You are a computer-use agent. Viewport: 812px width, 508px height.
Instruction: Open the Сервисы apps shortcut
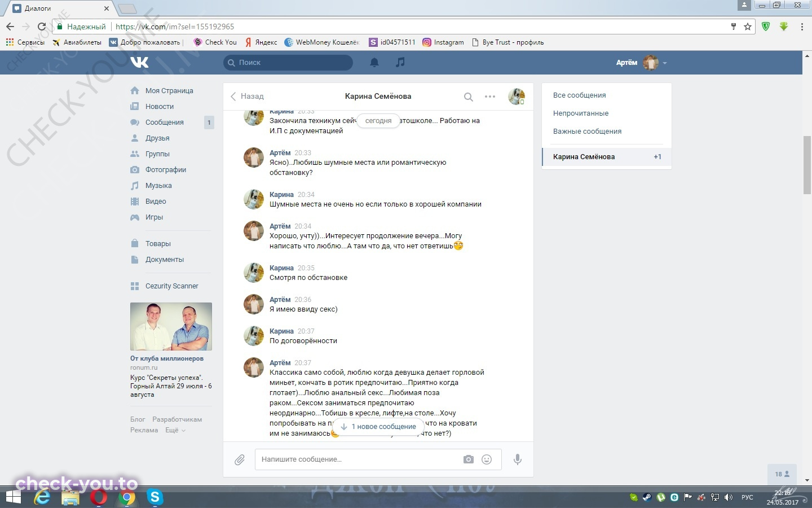pyautogui.click(x=25, y=42)
